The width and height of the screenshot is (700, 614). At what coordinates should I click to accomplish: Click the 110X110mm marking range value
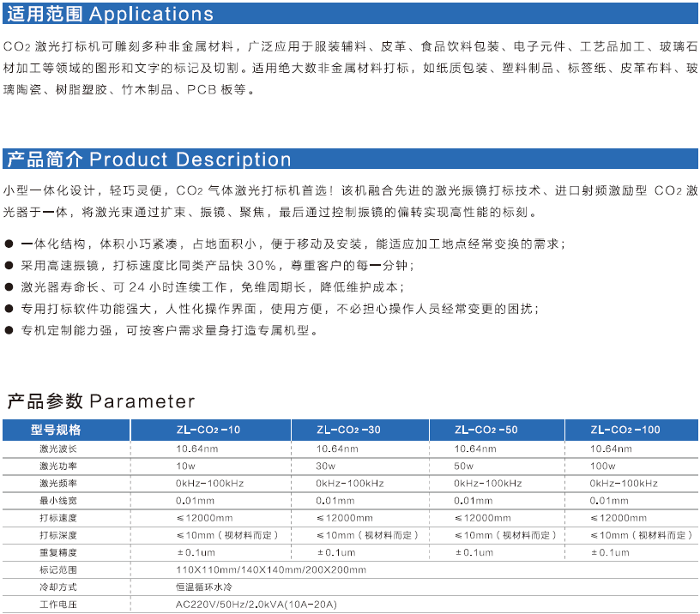[271, 569]
